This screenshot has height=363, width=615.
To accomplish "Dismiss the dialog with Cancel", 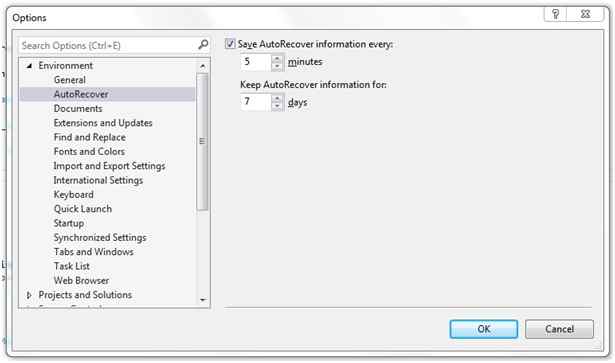I will pos(559,329).
